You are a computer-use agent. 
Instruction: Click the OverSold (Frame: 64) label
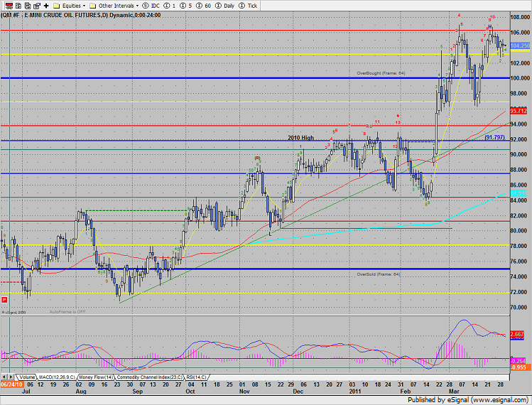tap(379, 274)
